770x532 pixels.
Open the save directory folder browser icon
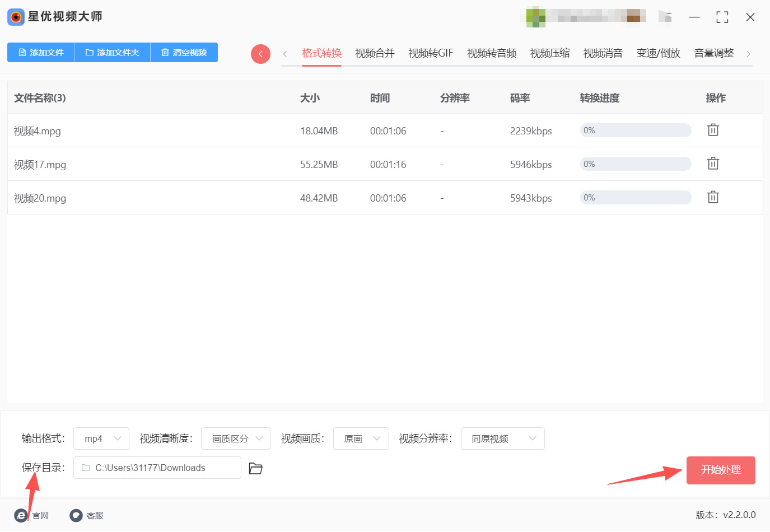click(255, 468)
